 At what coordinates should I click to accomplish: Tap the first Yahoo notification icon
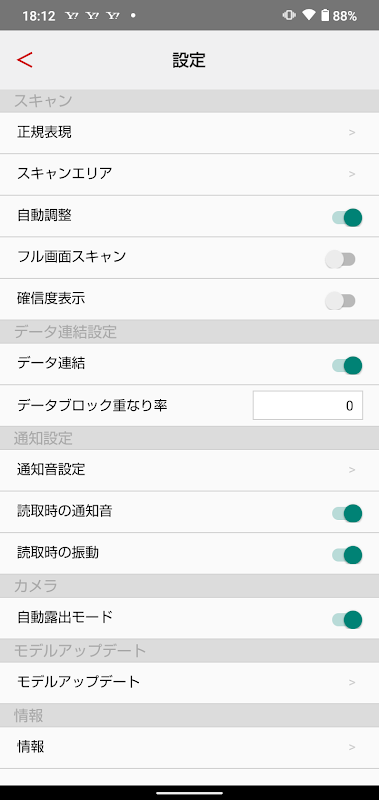72,16
